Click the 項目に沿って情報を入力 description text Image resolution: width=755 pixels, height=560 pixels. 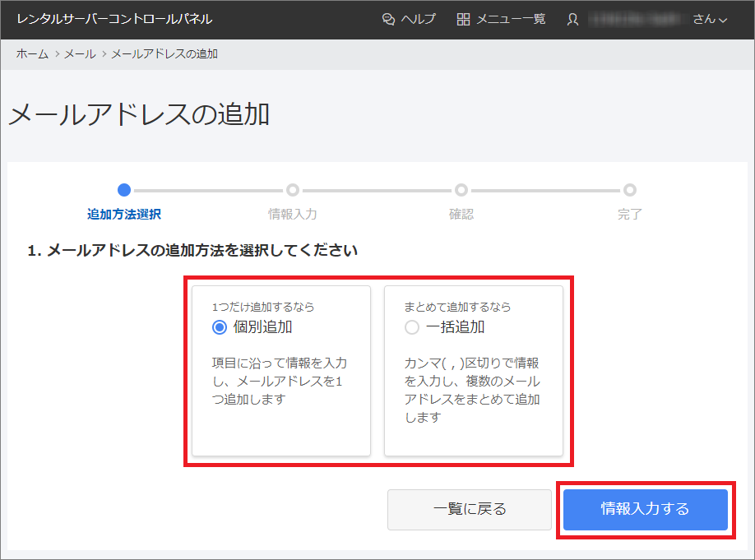(x=280, y=381)
